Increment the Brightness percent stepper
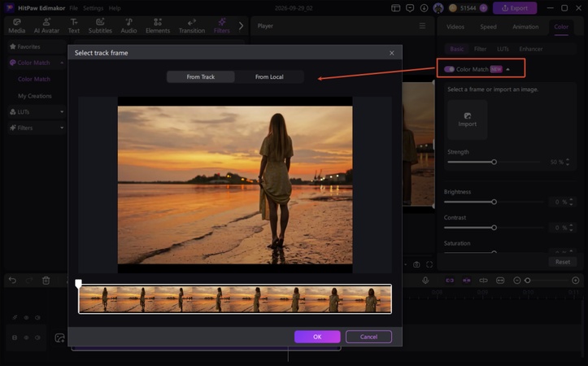Image resolution: width=588 pixels, height=366 pixels. [x=571, y=200]
